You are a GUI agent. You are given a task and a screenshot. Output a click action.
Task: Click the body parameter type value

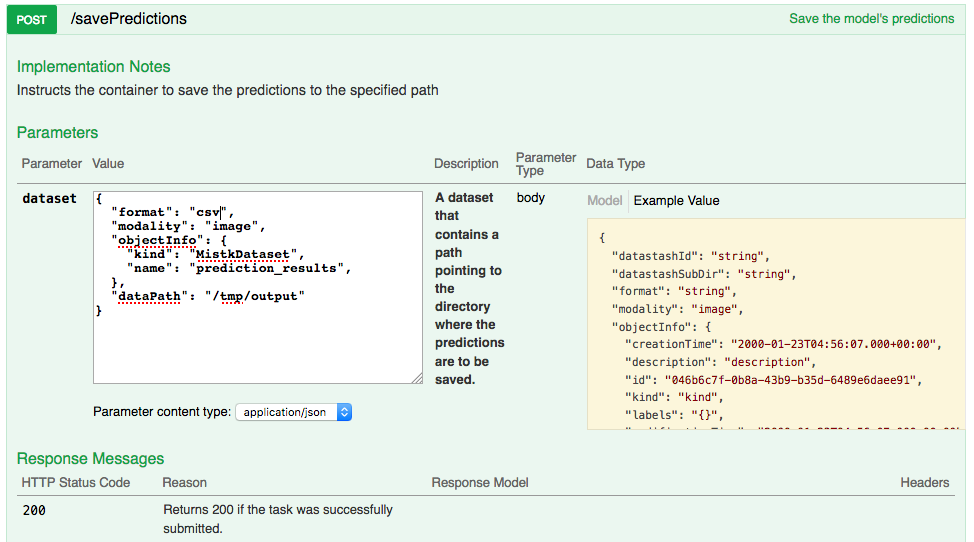(x=530, y=197)
